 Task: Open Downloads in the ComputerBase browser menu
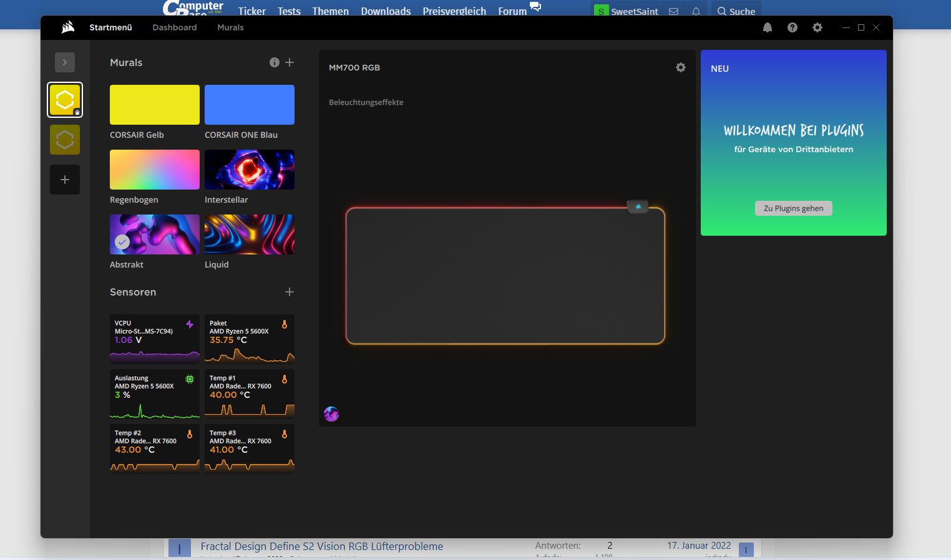[386, 11]
